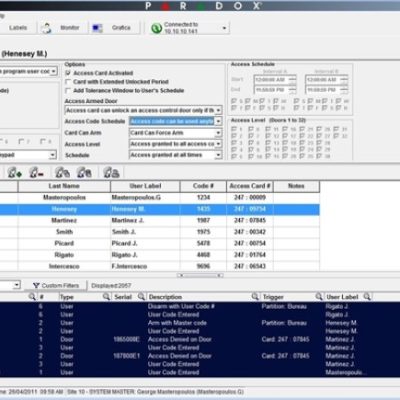The height and width of the screenshot is (400, 400).
Task: Click the green Connected status icon
Action: coord(156,28)
